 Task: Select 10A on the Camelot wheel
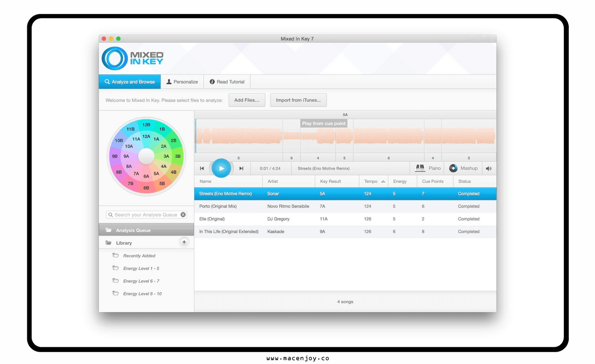coord(129,147)
